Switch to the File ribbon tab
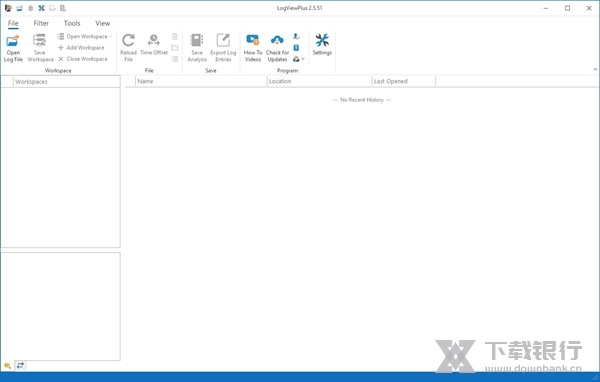The image size is (600, 382). [x=13, y=23]
